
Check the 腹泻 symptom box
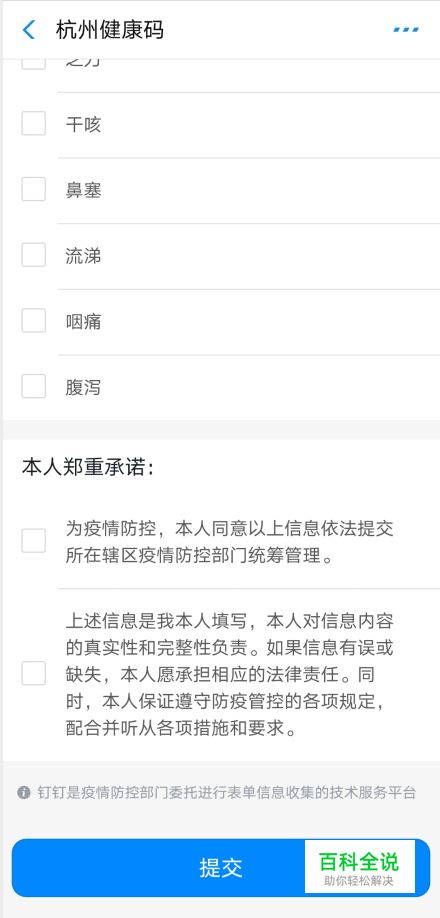point(33,386)
